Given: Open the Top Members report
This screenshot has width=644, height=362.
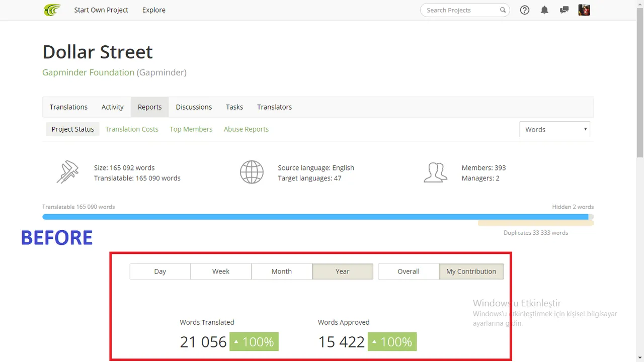Looking at the screenshot, I should coord(191,129).
